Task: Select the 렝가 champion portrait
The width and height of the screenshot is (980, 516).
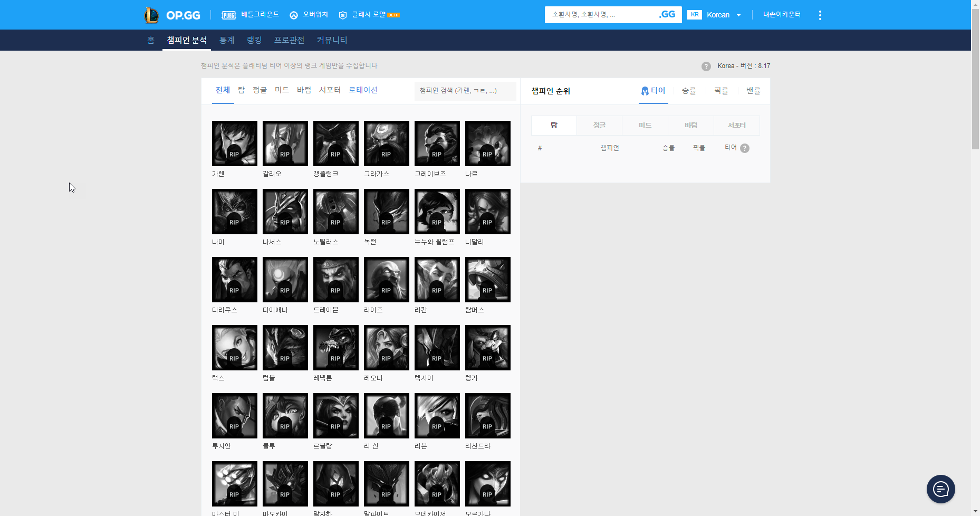Action: (x=488, y=348)
